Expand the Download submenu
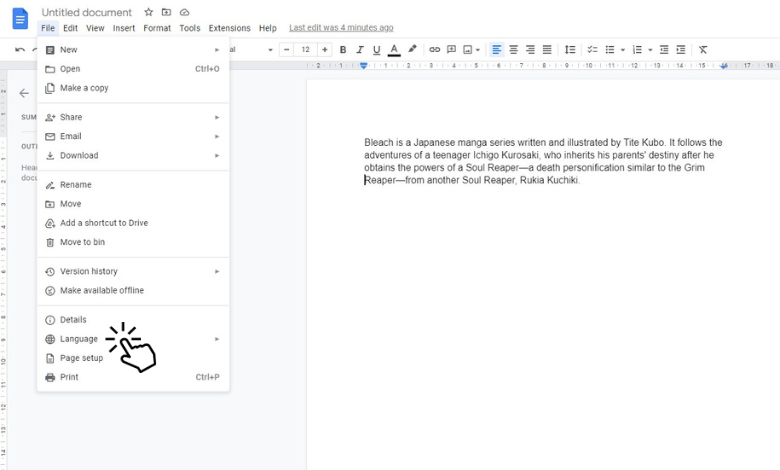 133,155
